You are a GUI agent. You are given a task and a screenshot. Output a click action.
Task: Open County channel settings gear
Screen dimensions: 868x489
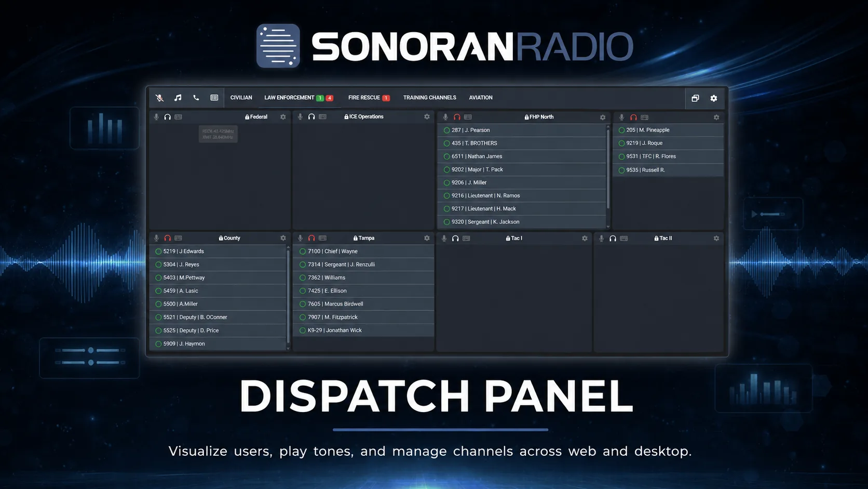[283, 238]
